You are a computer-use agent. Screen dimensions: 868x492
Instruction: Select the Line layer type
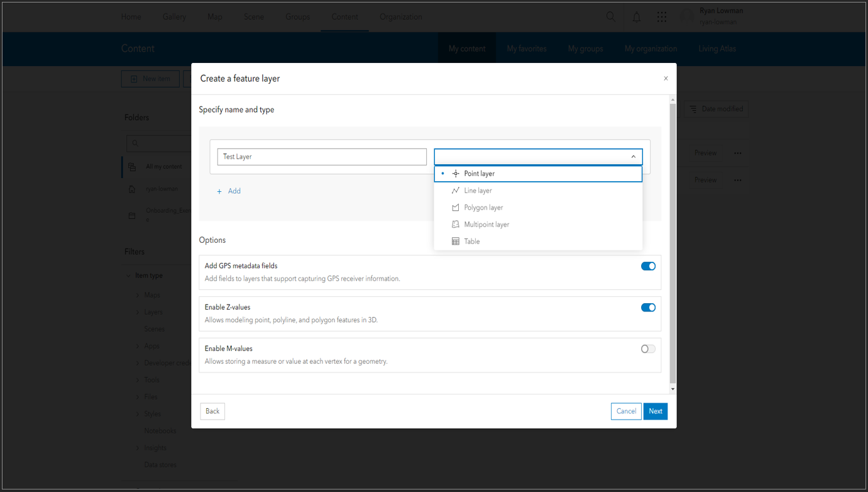[x=478, y=190]
